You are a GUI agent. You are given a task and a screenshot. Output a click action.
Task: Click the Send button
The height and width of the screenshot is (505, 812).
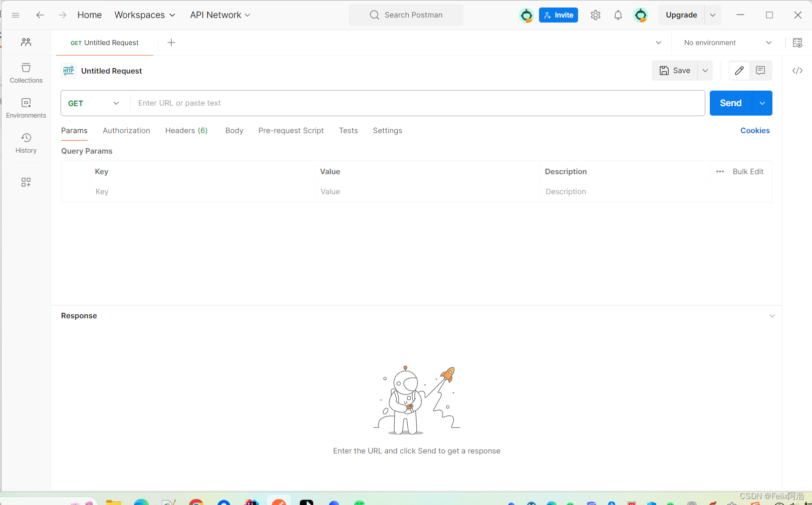[x=731, y=103]
